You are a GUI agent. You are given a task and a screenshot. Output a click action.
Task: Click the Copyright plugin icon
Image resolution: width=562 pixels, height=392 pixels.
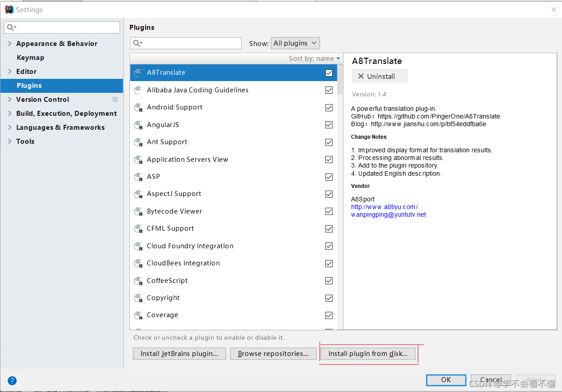click(139, 298)
